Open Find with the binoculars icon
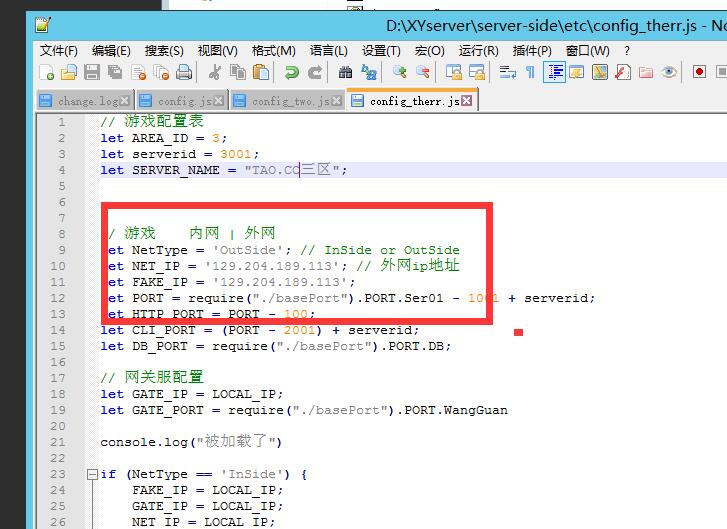 click(345, 72)
